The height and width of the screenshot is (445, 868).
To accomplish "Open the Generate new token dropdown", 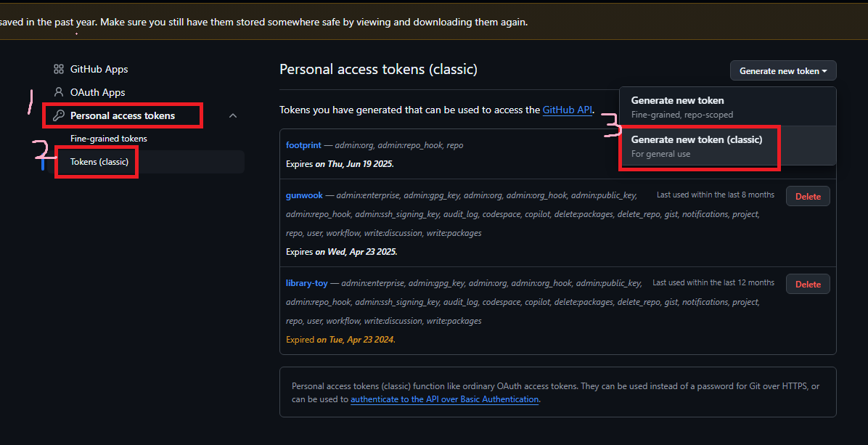I will 783,71.
